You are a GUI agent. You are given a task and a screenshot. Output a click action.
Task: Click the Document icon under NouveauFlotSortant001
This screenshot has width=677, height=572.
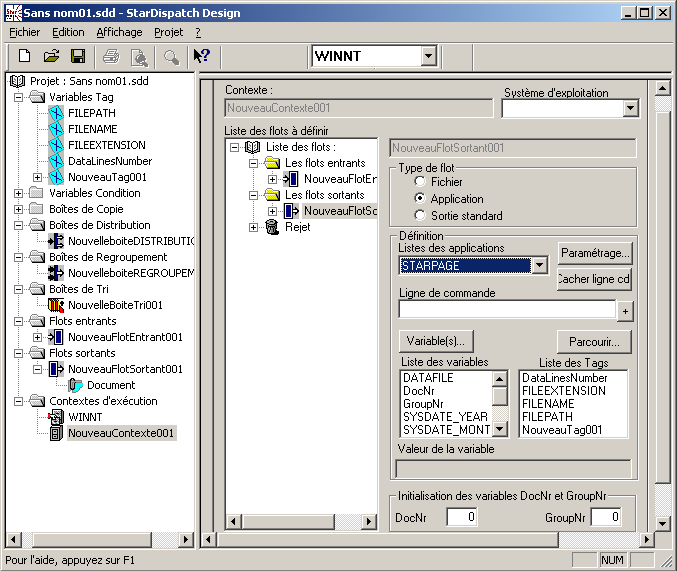pyautogui.click(x=76, y=385)
